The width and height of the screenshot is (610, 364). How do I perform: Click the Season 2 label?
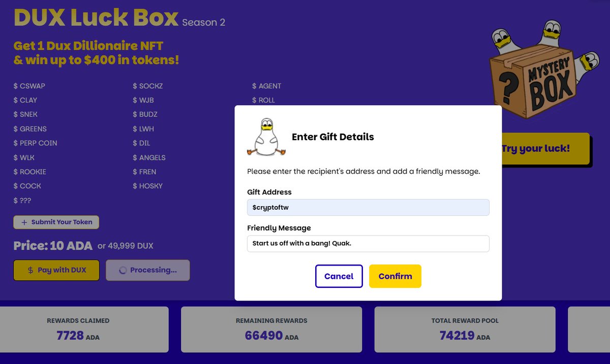(x=203, y=22)
